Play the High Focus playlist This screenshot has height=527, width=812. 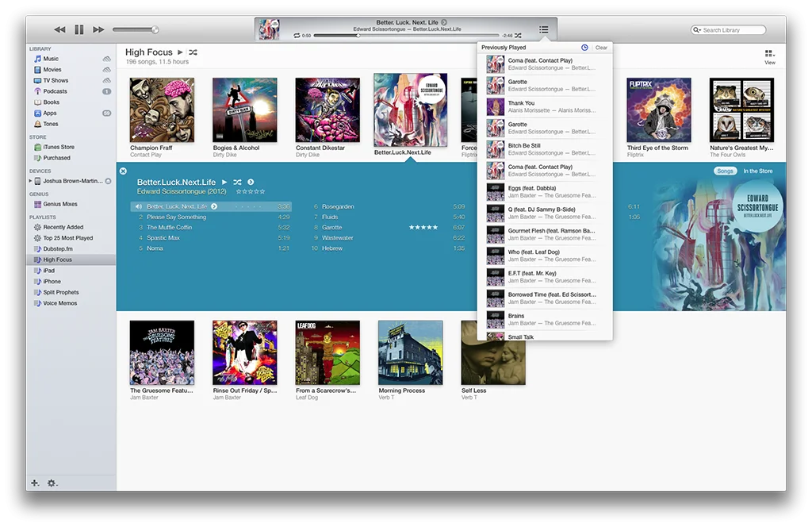click(180, 52)
